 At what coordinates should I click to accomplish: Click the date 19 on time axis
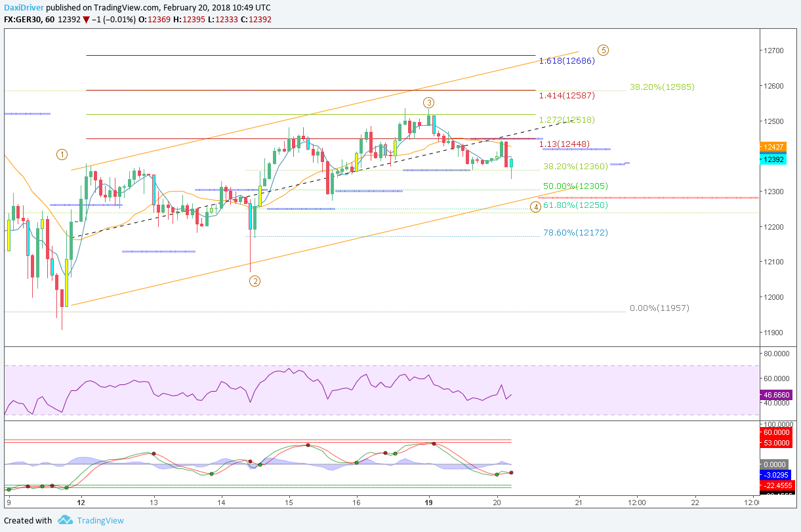[429, 503]
